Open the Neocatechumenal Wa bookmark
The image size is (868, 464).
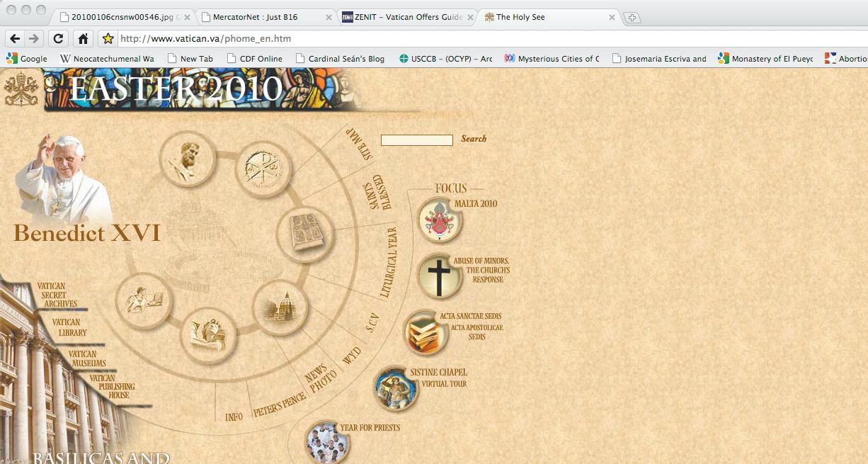[107, 59]
